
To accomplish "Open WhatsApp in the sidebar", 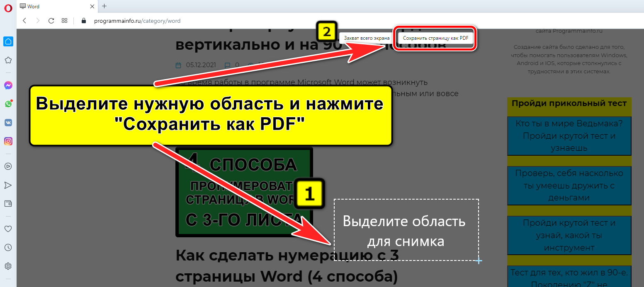I will point(8,104).
